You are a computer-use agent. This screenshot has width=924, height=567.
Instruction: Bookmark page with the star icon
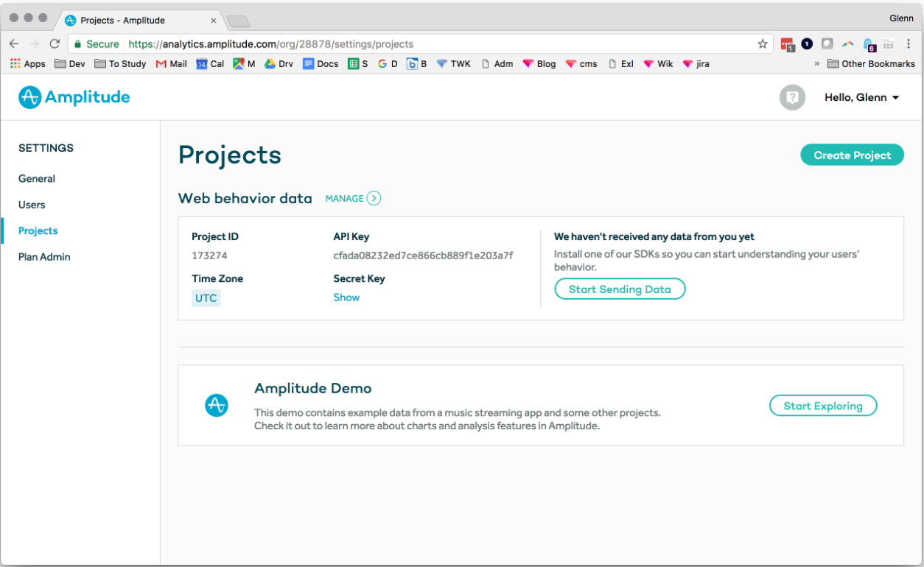[763, 44]
